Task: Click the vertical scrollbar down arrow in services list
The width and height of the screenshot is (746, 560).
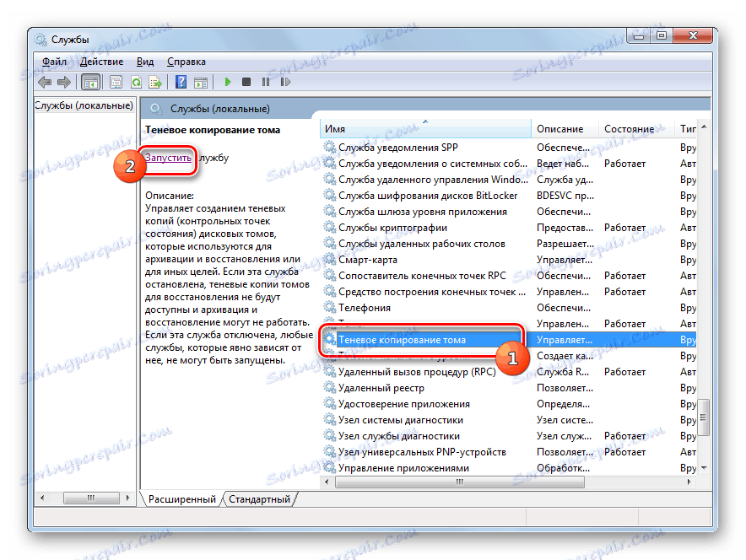Action: [x=704, y=468]
